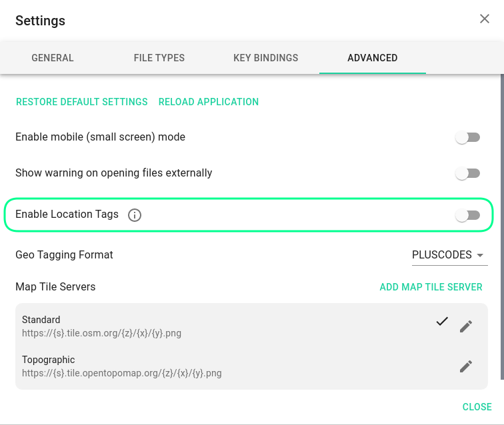Toggle Show warning on opening files externally
Screen dimensions: 504x425
(468, 173)
